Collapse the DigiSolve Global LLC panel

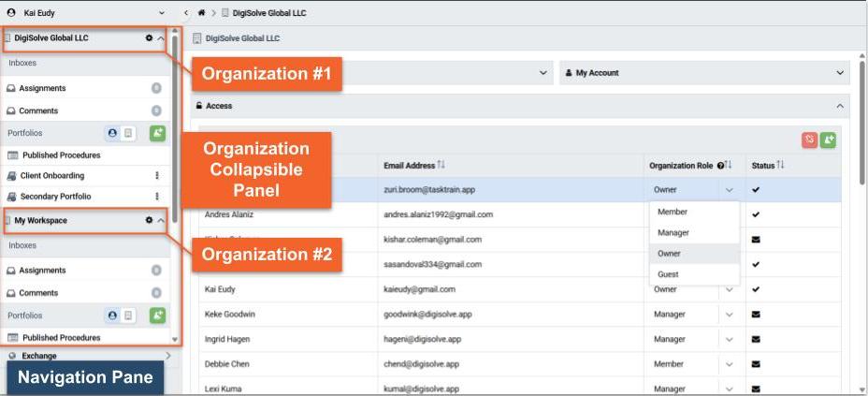161,38
